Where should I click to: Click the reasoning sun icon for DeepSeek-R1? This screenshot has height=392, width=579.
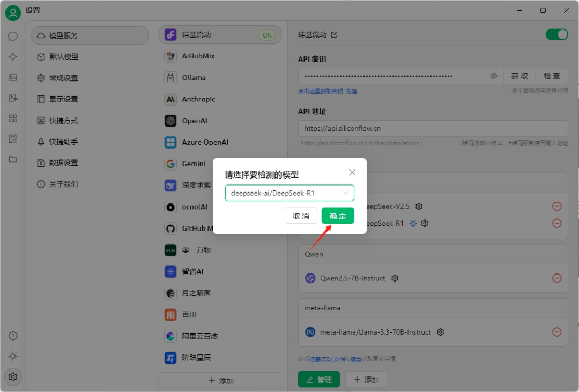pos(413,223)
